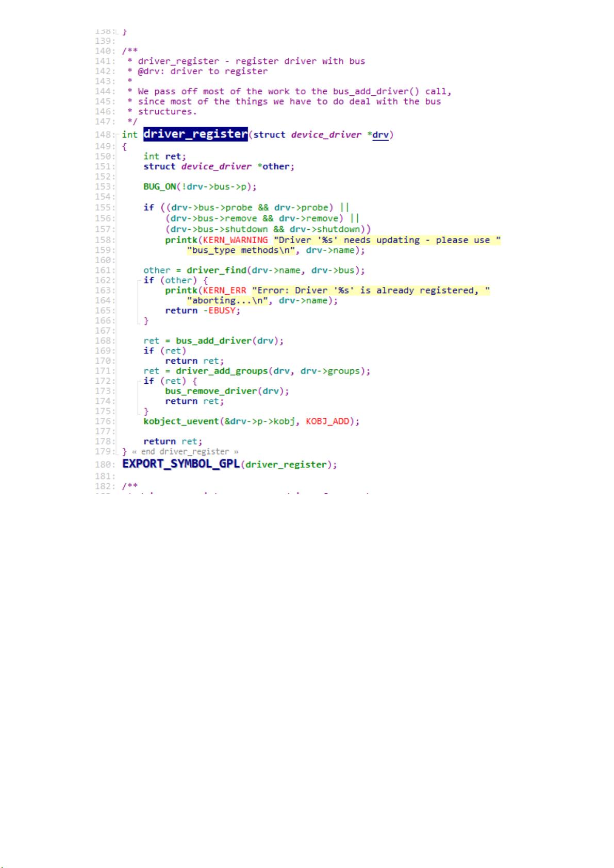614x868 pixels.
Task: Click the driver_find function call
Action: 216,270
